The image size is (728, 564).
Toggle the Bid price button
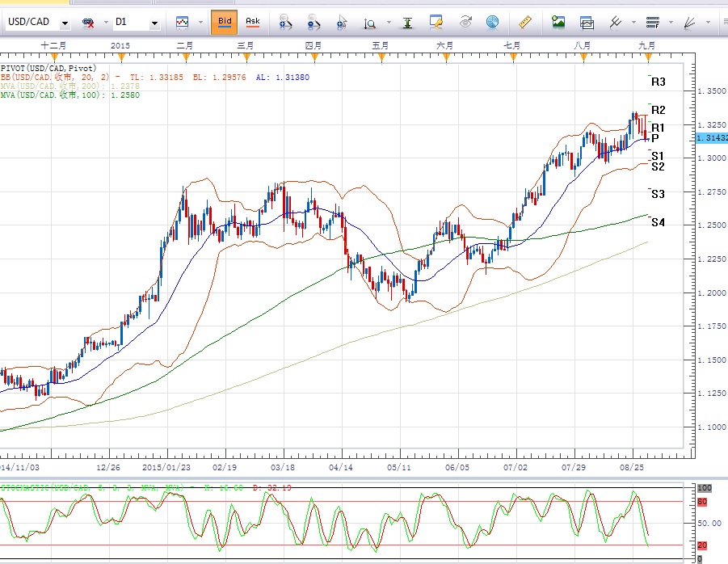(x=225, y=22)
